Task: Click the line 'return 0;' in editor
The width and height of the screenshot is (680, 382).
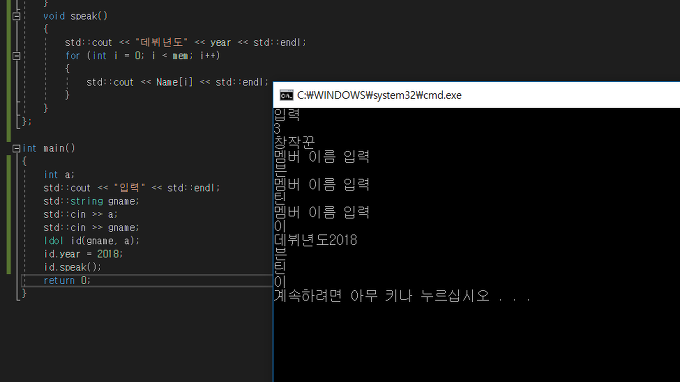Action: [67, 281]
